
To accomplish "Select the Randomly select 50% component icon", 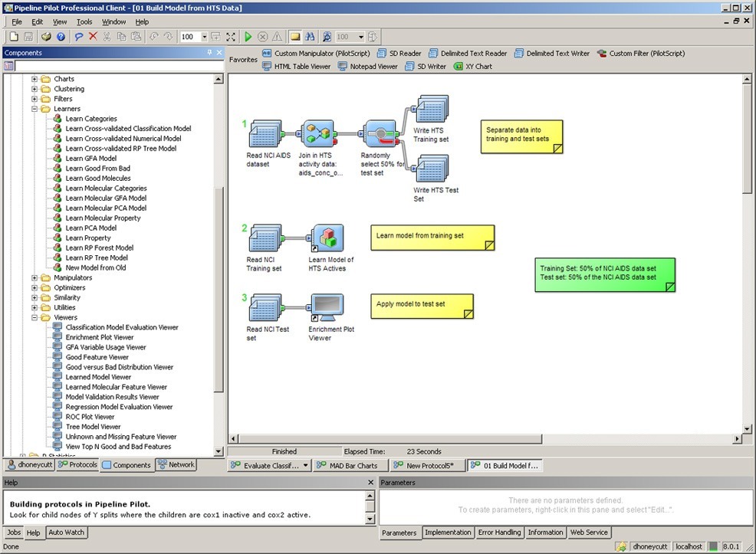I will coord(381,133).
